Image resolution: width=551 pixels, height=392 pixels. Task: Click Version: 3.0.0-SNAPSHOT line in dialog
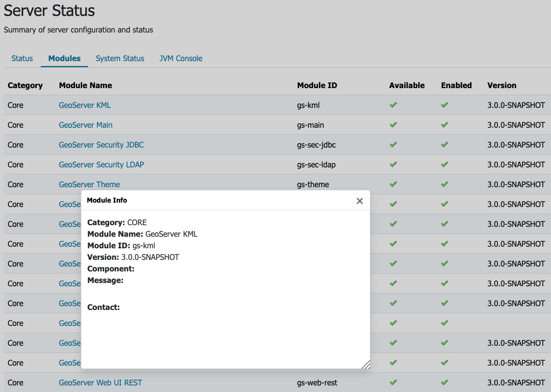[133, 257]
